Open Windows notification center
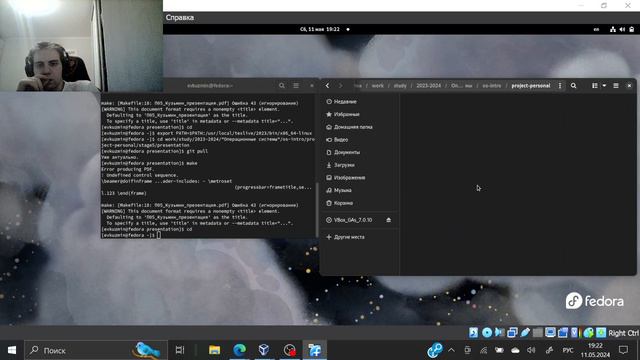Screen dimensions: 640x360 click(x=623, y=350)
